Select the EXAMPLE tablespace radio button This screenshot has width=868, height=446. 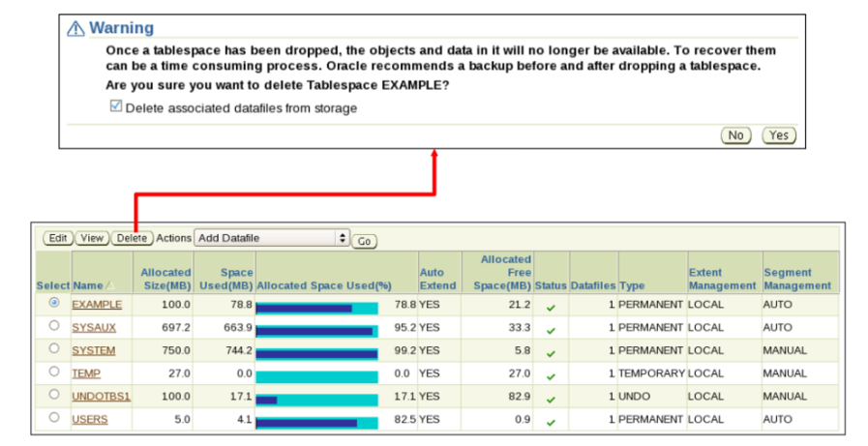(53, 303)
